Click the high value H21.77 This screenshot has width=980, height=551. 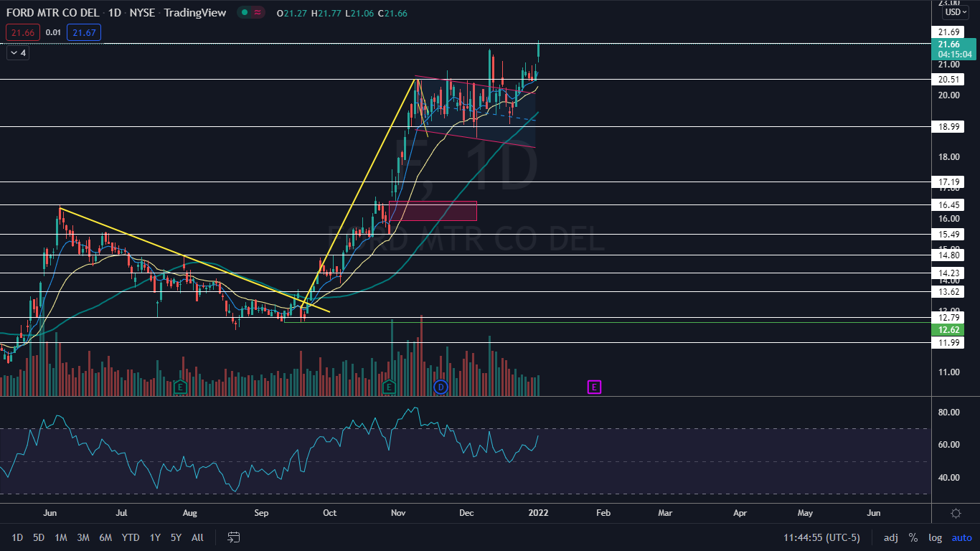tap(327, 12)
